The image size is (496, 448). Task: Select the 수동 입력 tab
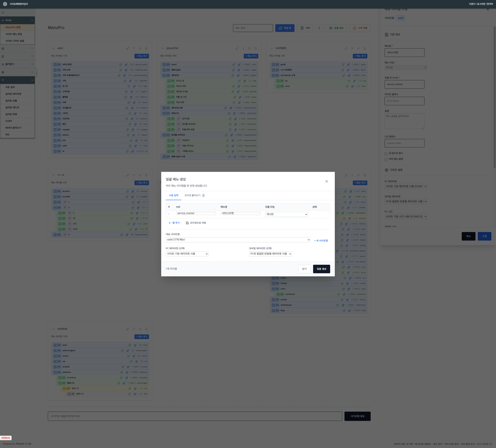[173, 196]
